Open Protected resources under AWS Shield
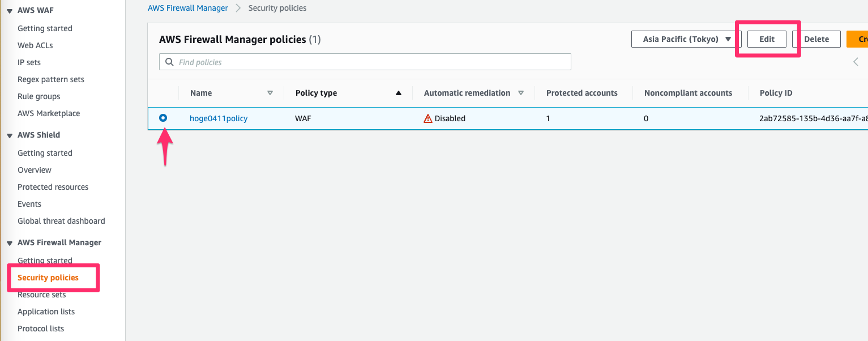The height and width of the screenshot is (341, 868). (53, 187)
